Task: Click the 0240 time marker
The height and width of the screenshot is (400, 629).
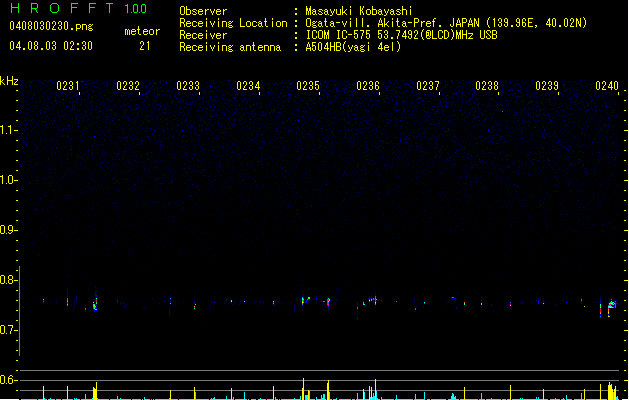Action: [x=607, y=86]
